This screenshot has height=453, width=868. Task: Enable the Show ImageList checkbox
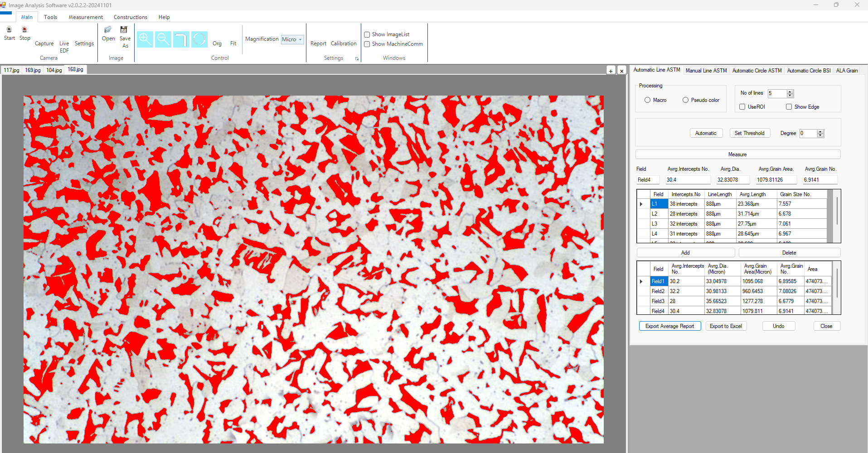(367, 34)
